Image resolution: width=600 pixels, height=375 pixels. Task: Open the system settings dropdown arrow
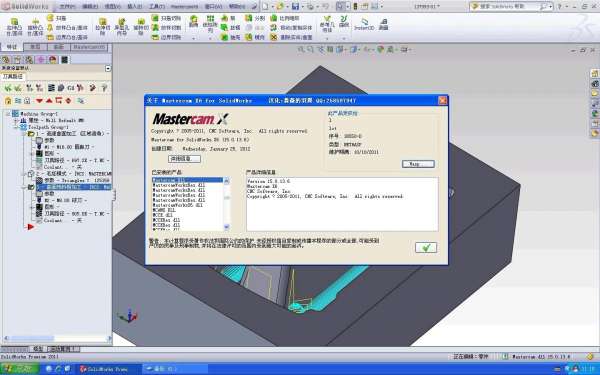pos(108,68)
